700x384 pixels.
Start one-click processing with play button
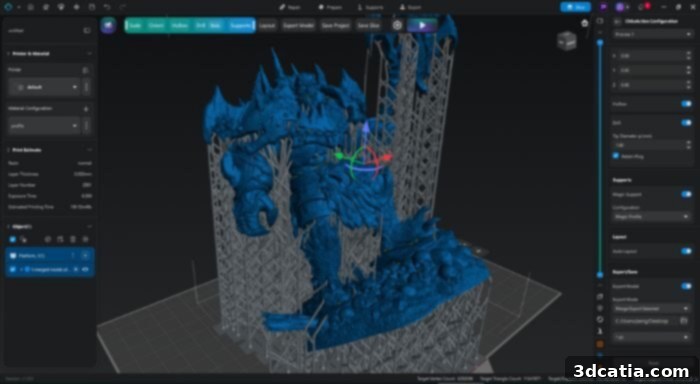[x=422, y=25]
